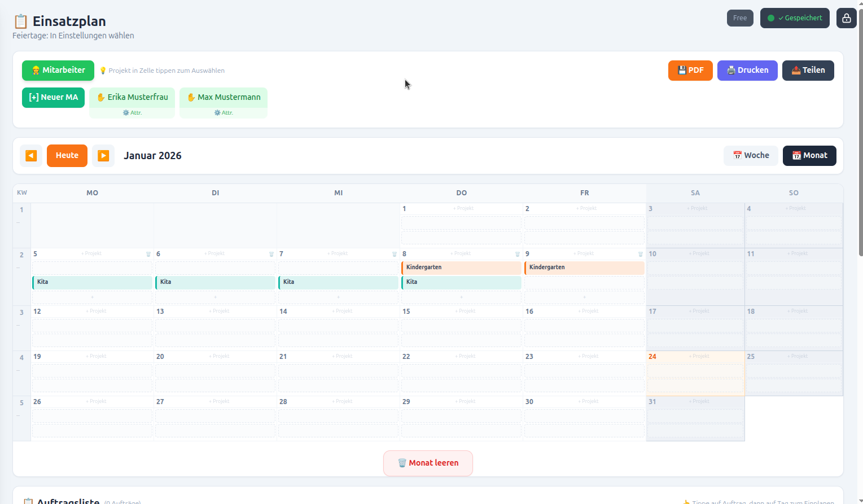Click + Projekt on January 1
This screenshot has width=863, height=504.
tap(463, 208)
